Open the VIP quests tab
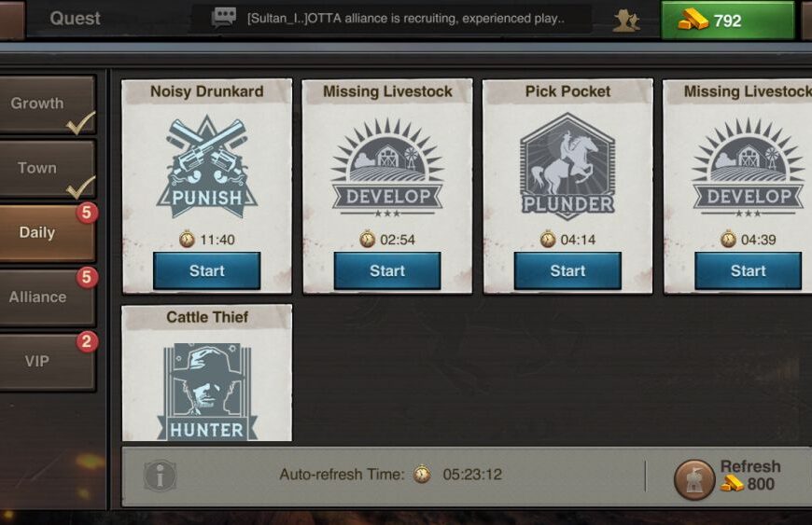 (x=47, y=361)
